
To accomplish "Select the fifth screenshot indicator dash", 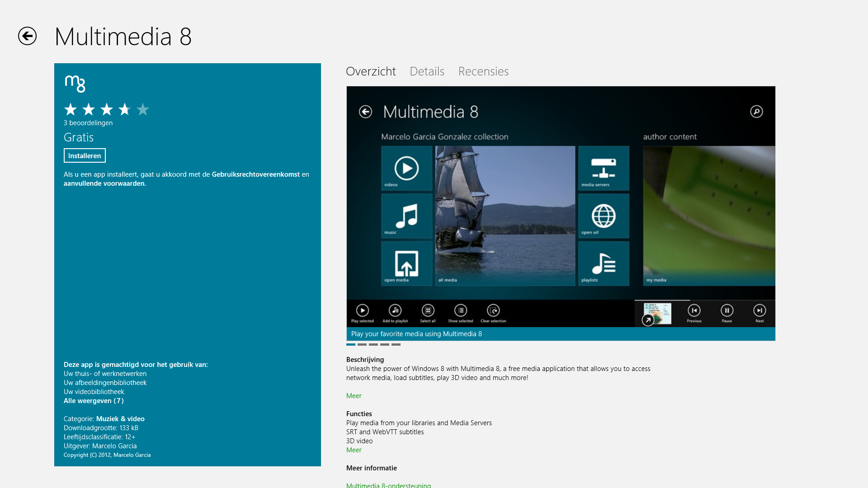I will [396, 344].
